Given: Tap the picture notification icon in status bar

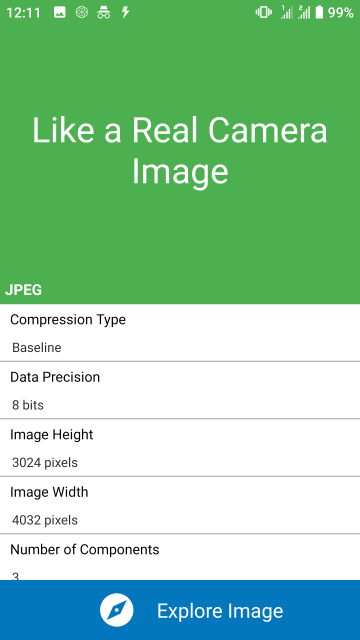Looking at the screenshot, I should [x=60, y=13].
